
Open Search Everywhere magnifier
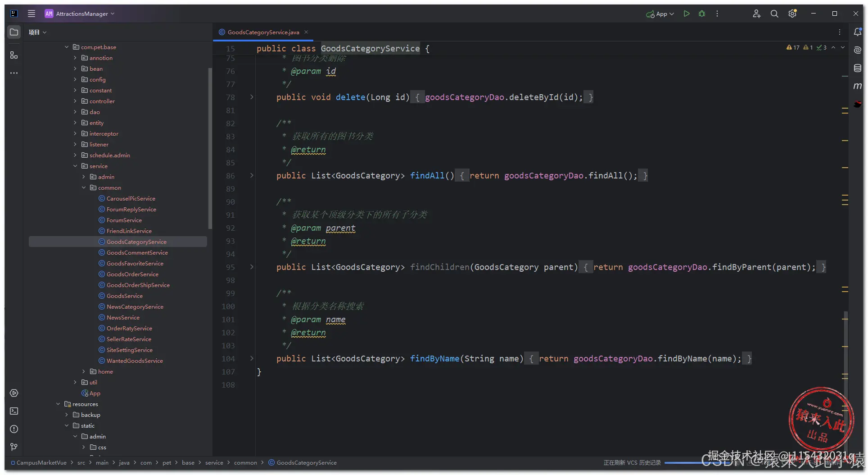pos(774,14)
